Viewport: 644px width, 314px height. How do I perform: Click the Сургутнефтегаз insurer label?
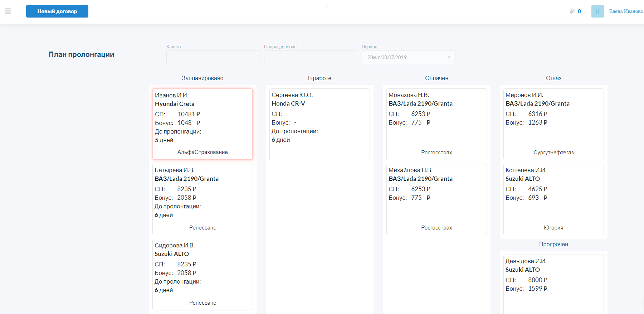coord(553,153)
